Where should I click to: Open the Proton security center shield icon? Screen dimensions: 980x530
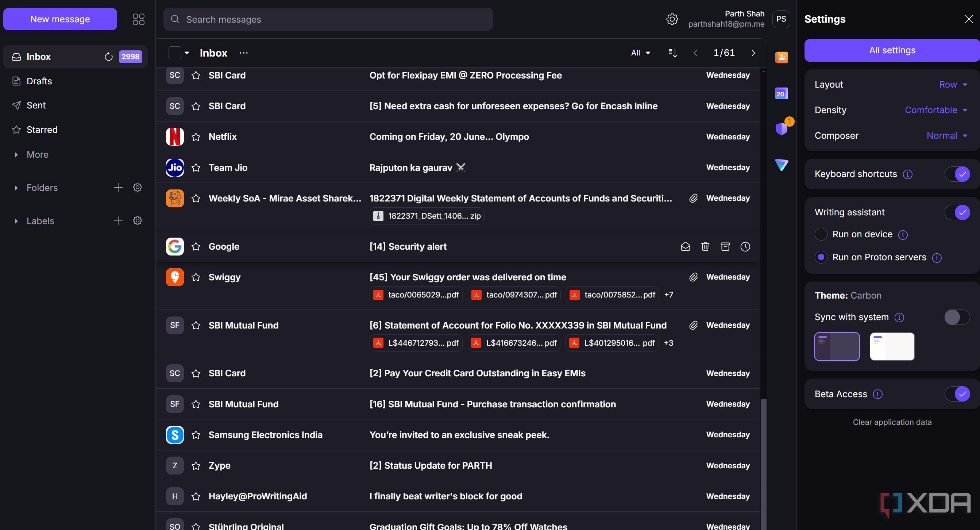point(782,128)
